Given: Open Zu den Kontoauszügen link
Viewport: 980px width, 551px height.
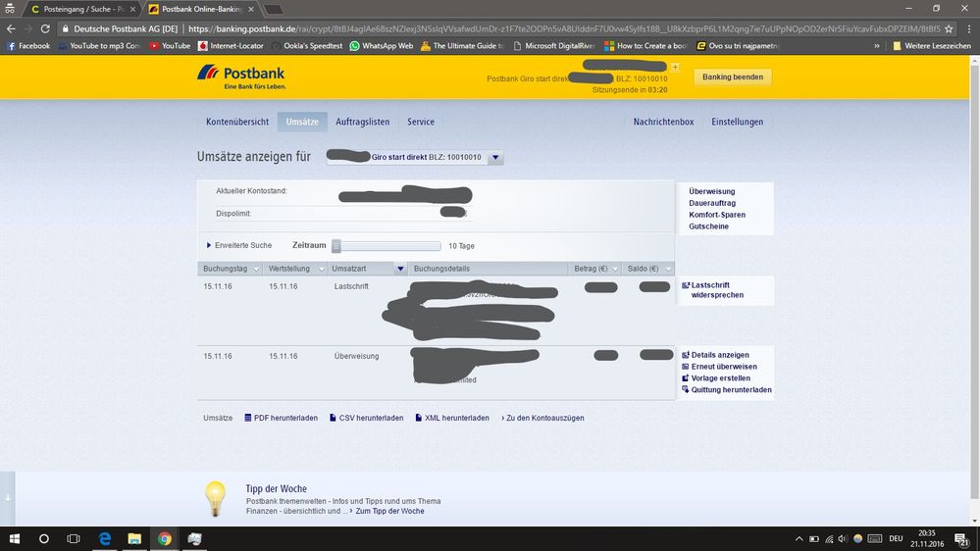Looking at the screenshot, I should click(x=542, y=418).
